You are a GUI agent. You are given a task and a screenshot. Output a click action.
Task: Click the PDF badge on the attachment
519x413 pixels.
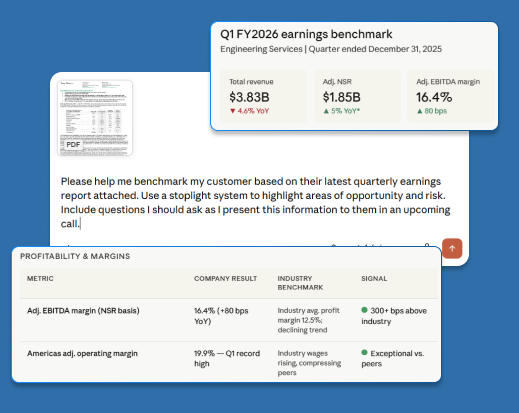[x=73, y=144]
